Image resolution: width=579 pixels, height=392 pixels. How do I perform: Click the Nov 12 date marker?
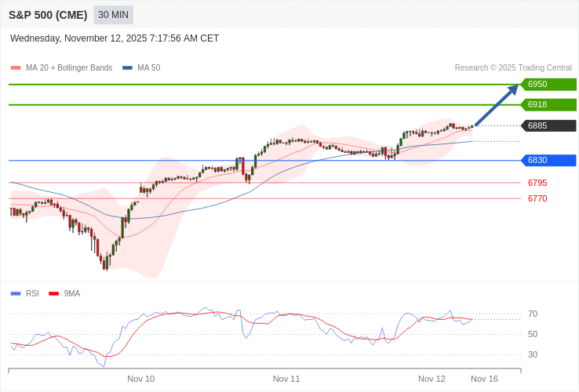432,379
